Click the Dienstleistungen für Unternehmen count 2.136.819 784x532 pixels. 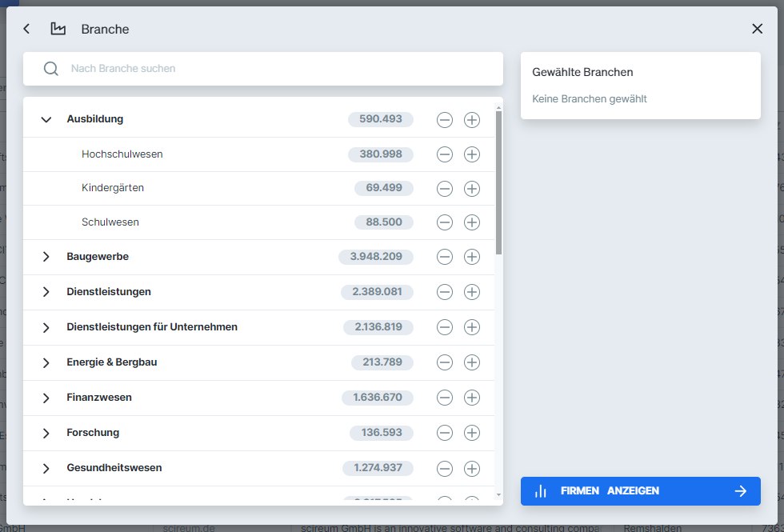coord(378,327)
